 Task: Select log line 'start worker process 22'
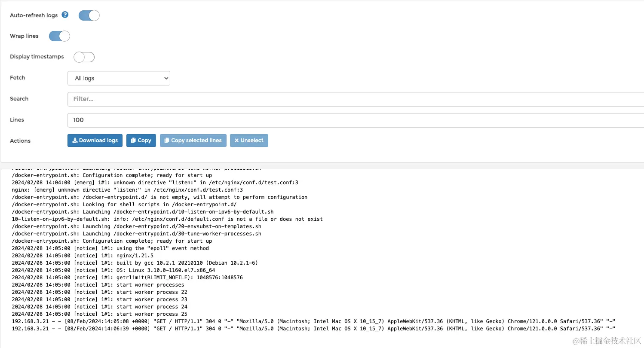coord(99,292)
